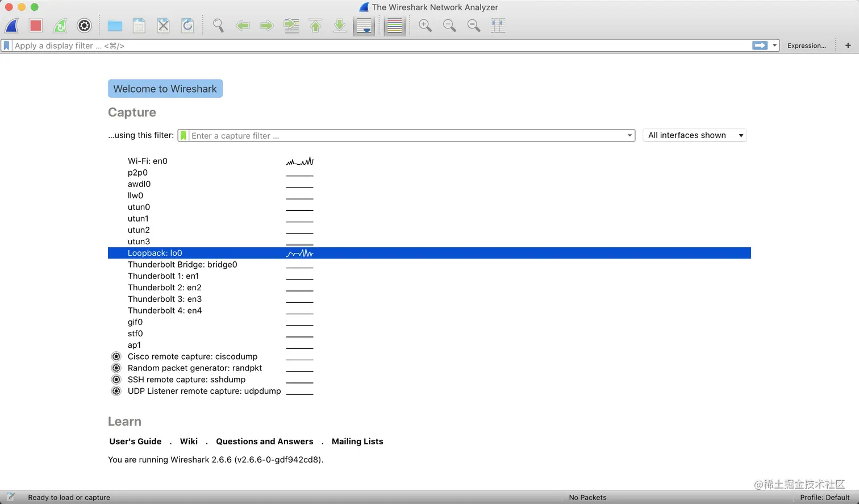Add a display filter button with plus
This screenshot has height=504, width=859.
pyautogui.click(x=848, y=45)
